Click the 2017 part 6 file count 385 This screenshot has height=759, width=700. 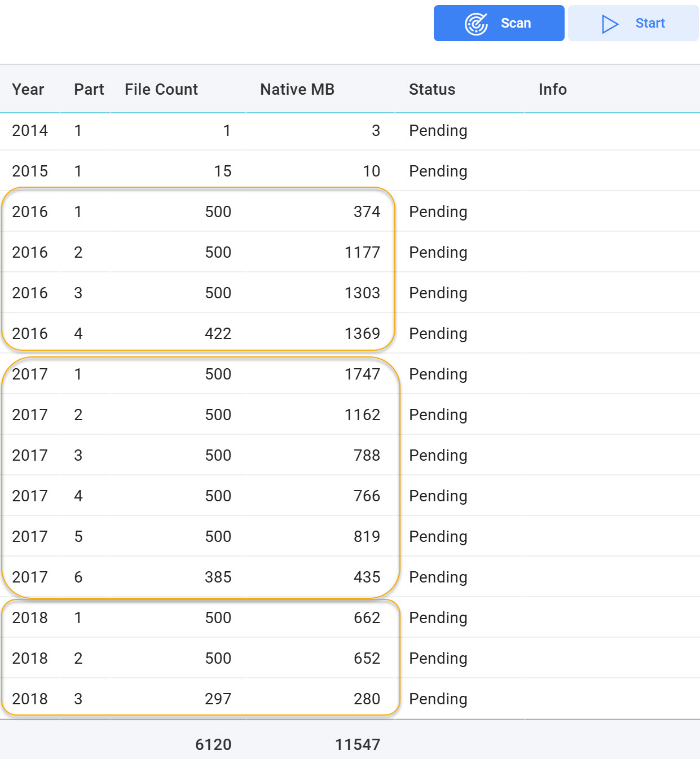218,577
